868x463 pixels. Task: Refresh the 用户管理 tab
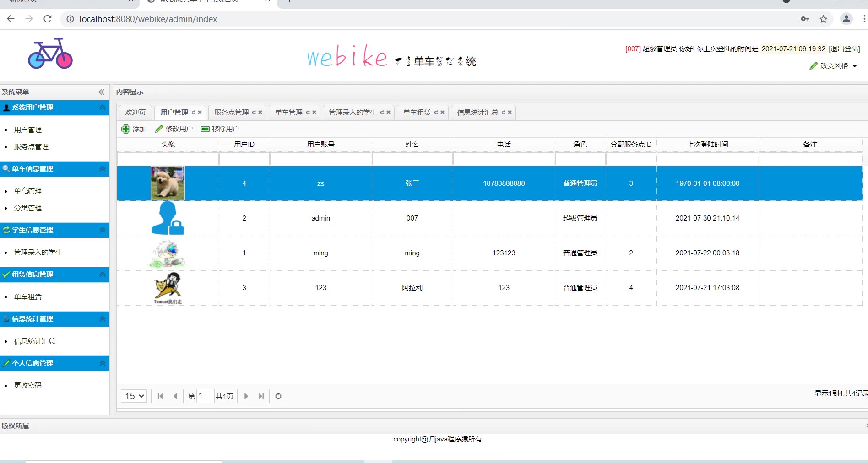(194, 113)
